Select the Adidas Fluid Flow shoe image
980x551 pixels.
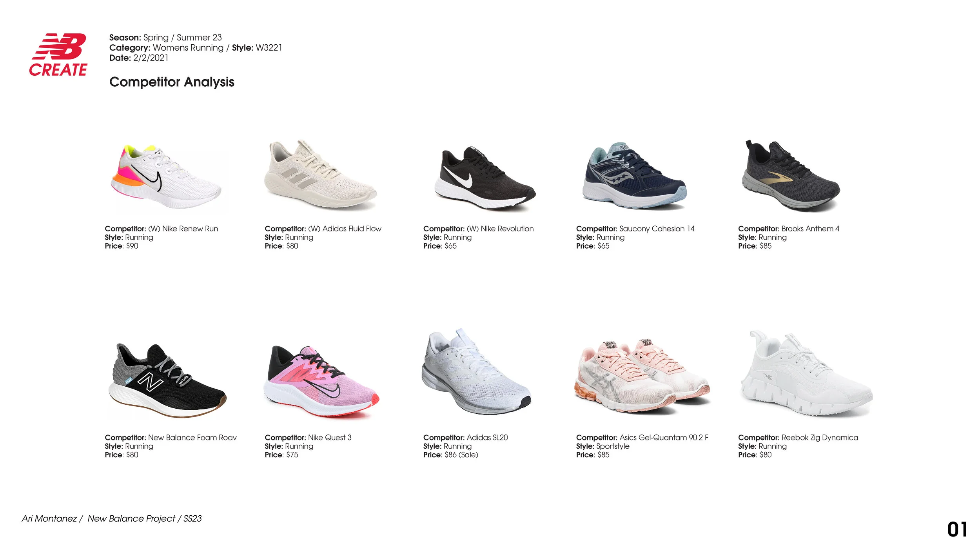pyautogui.click(x=321, y=175)
